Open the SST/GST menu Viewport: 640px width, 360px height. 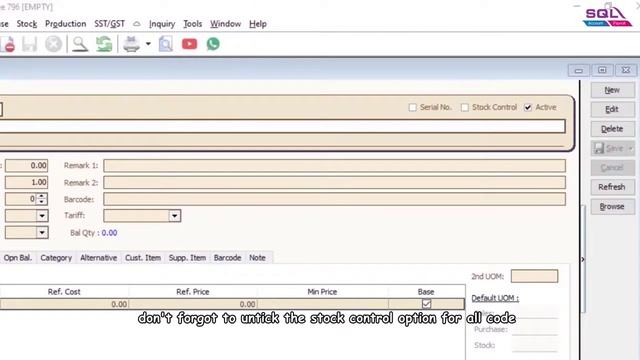point(109,24)
